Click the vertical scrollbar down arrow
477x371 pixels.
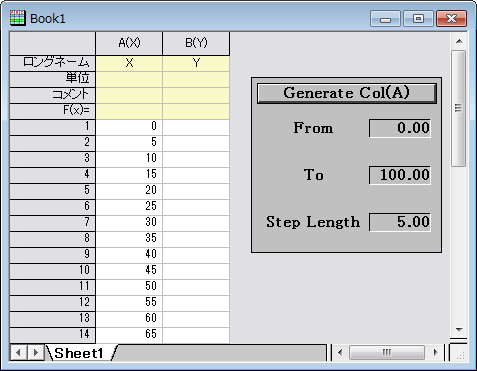click(459, 330)
